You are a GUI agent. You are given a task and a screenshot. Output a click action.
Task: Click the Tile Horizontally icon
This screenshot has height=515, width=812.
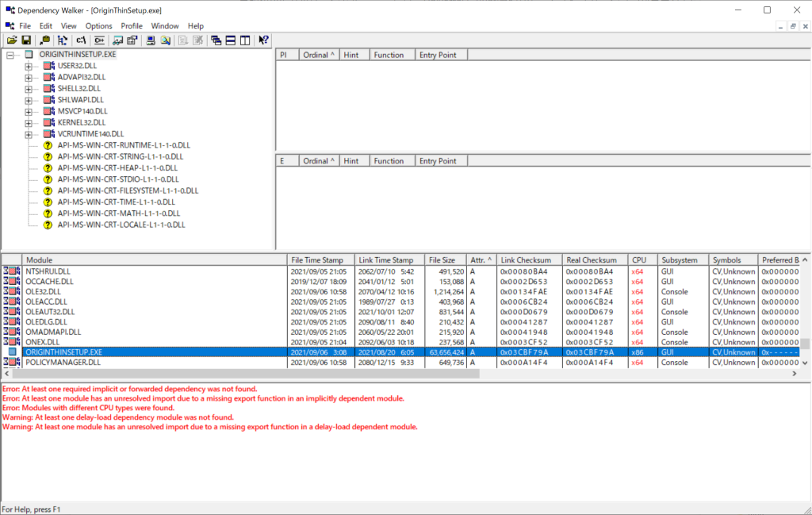(231, 40)
